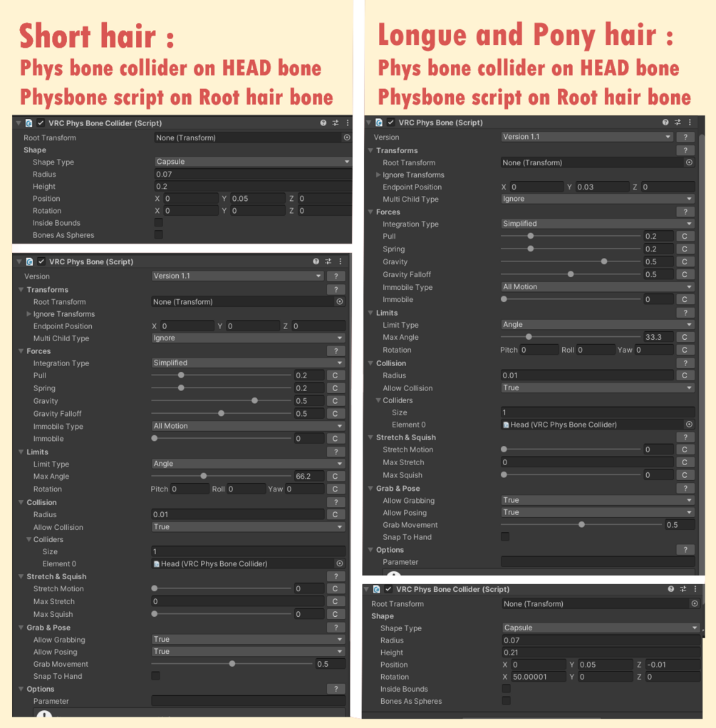716x728 pixels.
Task: Open Integration Type dropdown in long hair Phys Bone
Action: click(598, 224)
